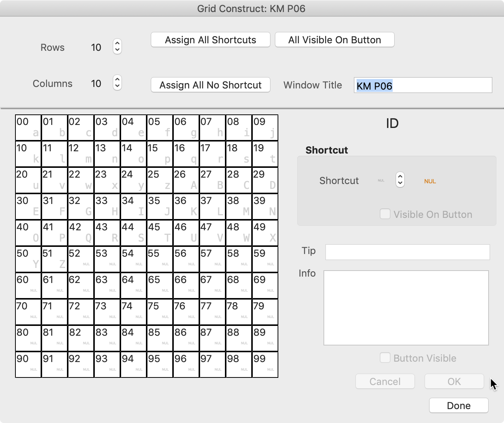
Task: Choose grid cell 90 in last row
Action: [28, 365]
